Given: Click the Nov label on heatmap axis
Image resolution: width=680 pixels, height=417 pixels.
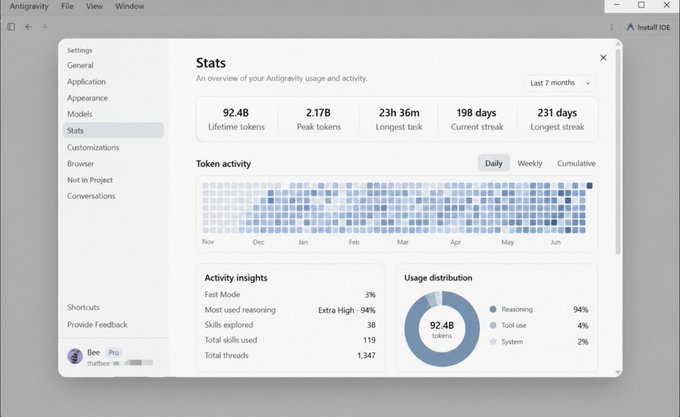Looking at the screenshot, I should pos(208,241).
